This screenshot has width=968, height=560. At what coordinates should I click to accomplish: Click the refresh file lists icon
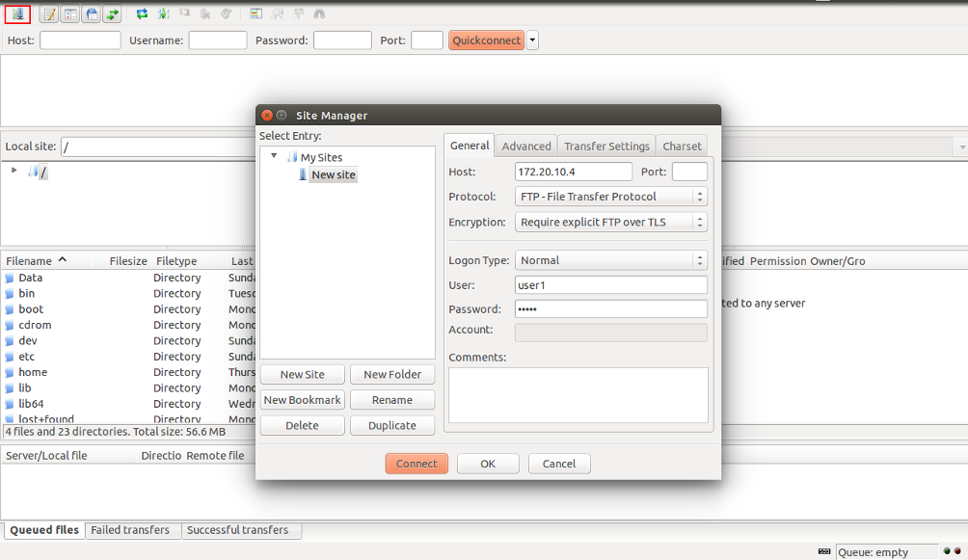click(142, 13)
